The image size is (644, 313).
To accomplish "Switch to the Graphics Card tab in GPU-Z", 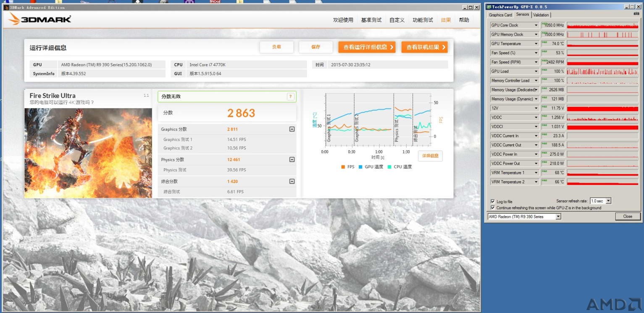I will (500, 15).
